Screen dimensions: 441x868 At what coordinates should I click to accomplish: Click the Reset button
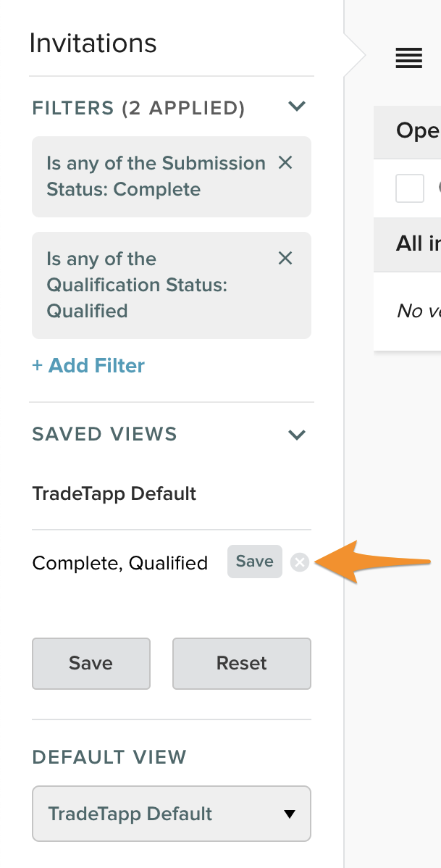tap(241, 663)
